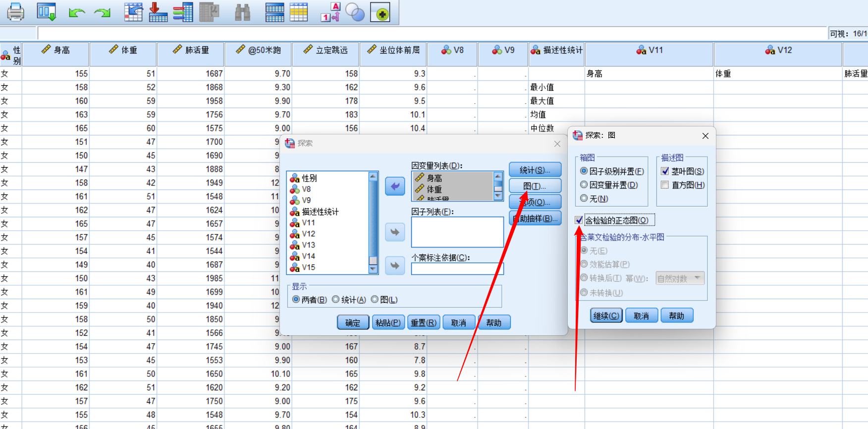Click the down arrow of the variable list scrollbar
Viewport: 868px width, 429px height.
pos(374,269)
